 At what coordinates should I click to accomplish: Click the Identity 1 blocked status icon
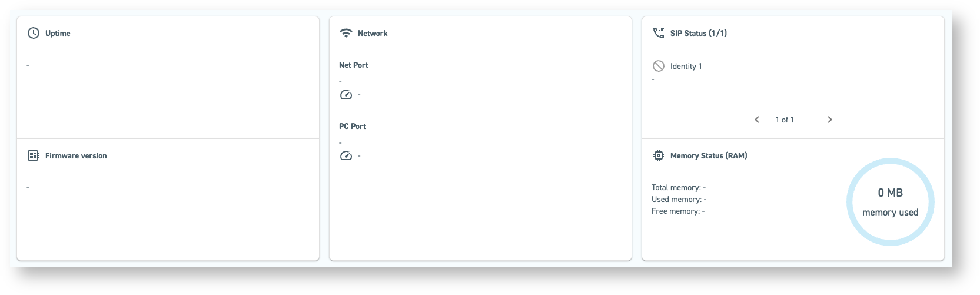[659, 66]
